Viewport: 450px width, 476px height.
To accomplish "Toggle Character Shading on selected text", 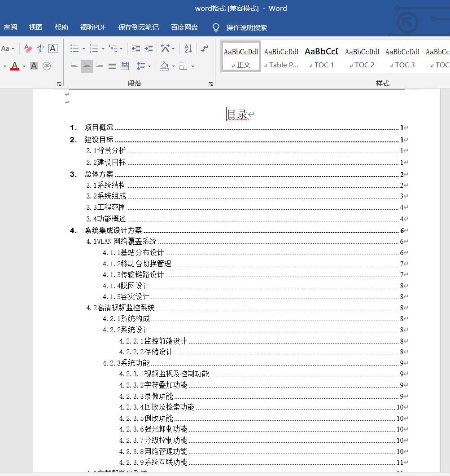I will (x=33, y=66).
